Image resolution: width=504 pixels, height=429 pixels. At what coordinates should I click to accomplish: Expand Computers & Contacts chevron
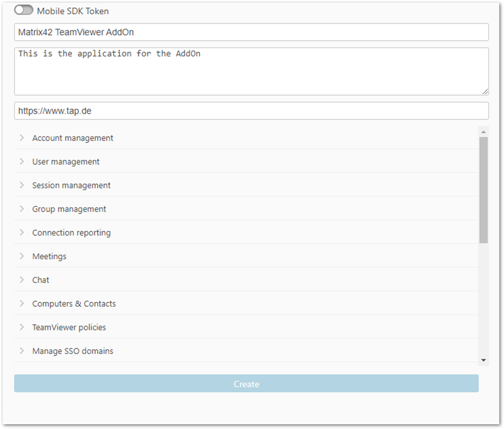point(22,304)
